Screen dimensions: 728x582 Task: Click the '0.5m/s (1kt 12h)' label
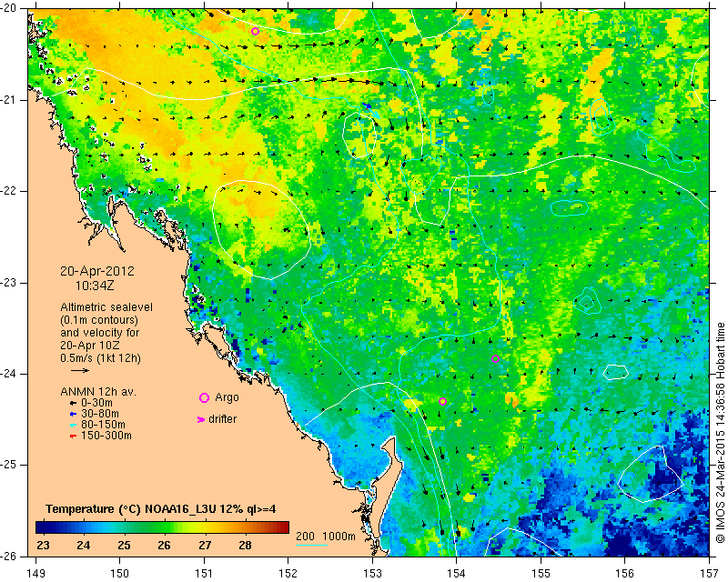click(x=100, y=358)
